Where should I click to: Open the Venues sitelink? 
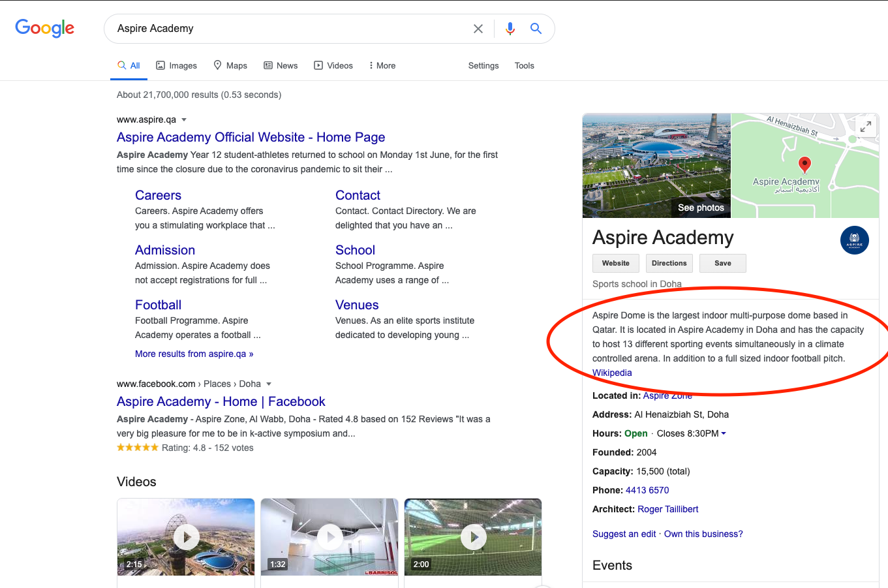click(x=357, y=305)
